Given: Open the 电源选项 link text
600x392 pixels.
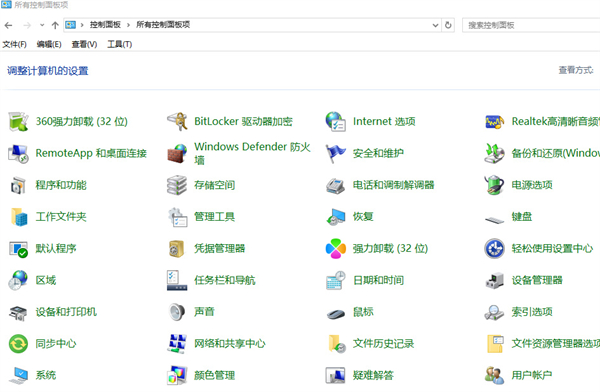Looking at the screenshot, I should coord(532,185).
